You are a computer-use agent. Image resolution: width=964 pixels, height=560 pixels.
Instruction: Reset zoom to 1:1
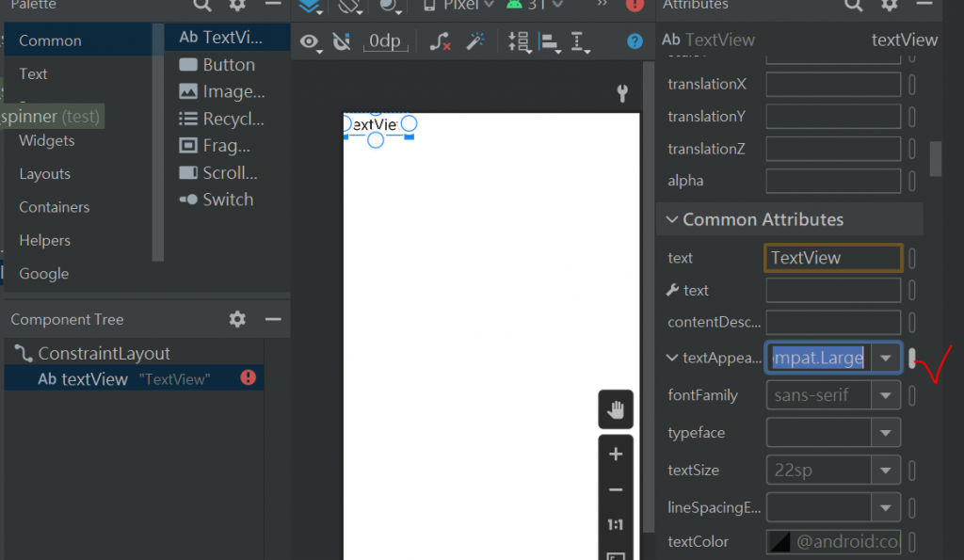tap(616, 524)
